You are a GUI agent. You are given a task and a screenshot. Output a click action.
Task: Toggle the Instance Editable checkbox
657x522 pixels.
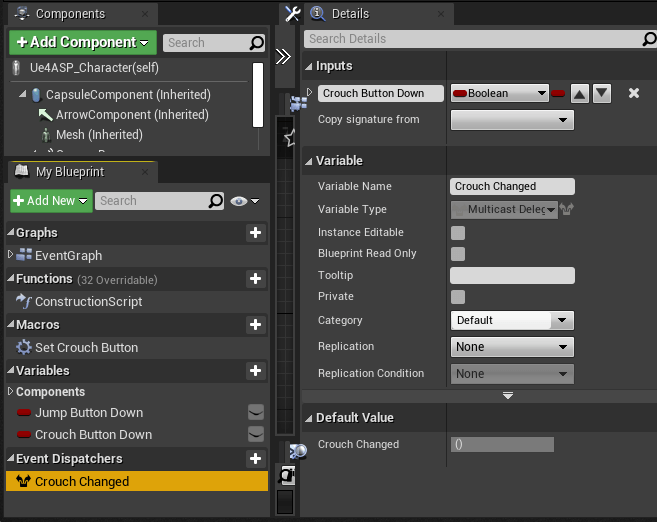(x=458, y=232)
